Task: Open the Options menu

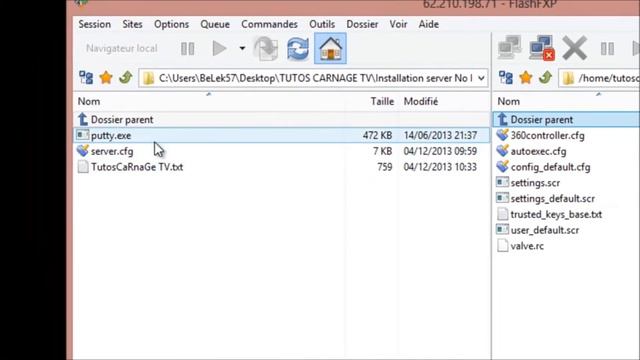Action: [x=171, y=24]
